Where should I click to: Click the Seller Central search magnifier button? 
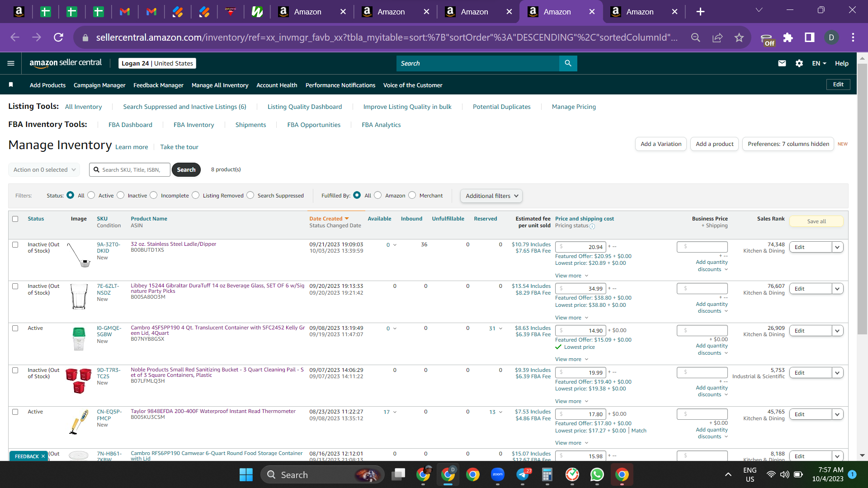tap(568, 63)
